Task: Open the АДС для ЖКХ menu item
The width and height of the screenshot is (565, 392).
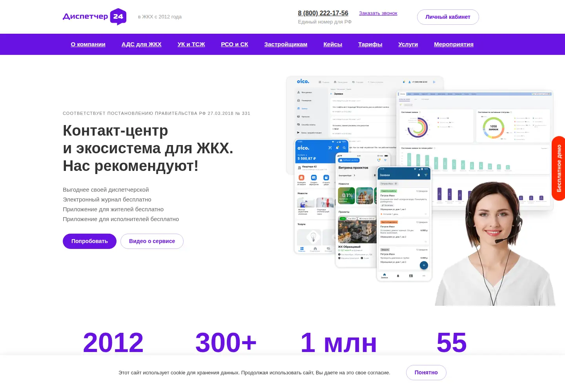Action: pos(141,44)
